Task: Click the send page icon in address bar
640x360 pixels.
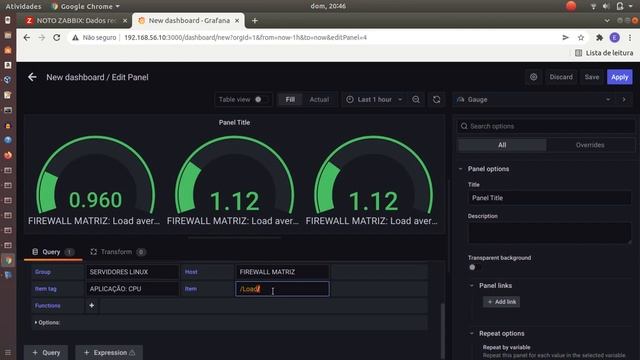Action: point(565,38)
